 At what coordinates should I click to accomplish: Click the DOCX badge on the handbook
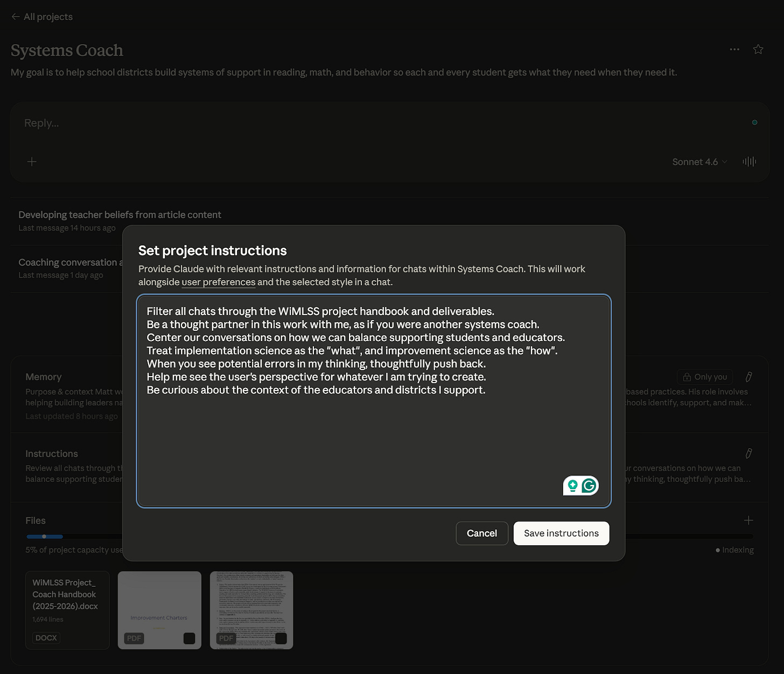pos(46,638)
